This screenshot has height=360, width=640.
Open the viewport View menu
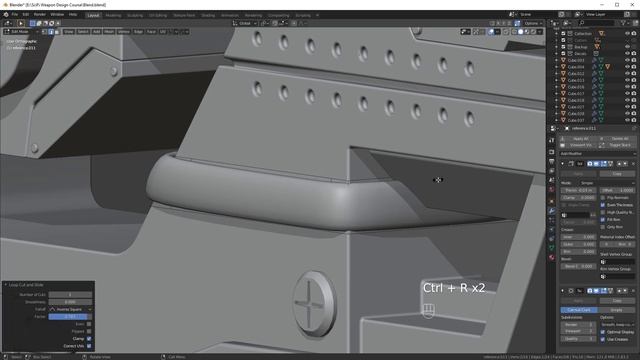point(69,31)
